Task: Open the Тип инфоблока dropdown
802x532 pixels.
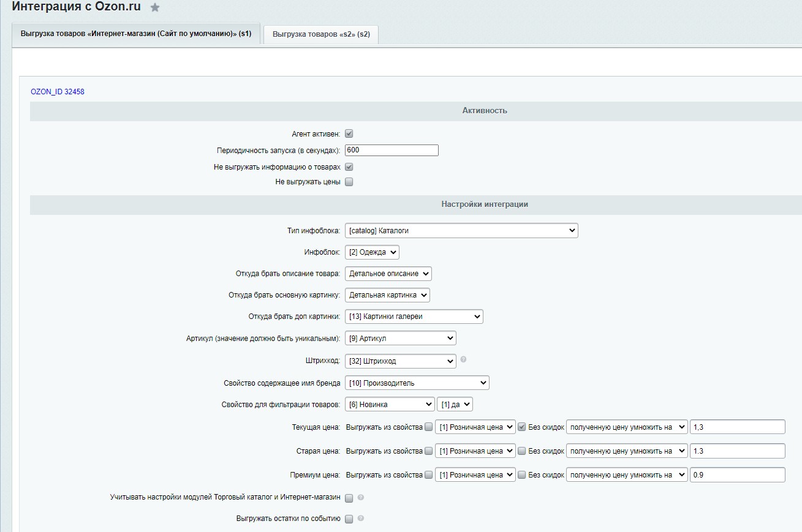Action: pos(461,231)
